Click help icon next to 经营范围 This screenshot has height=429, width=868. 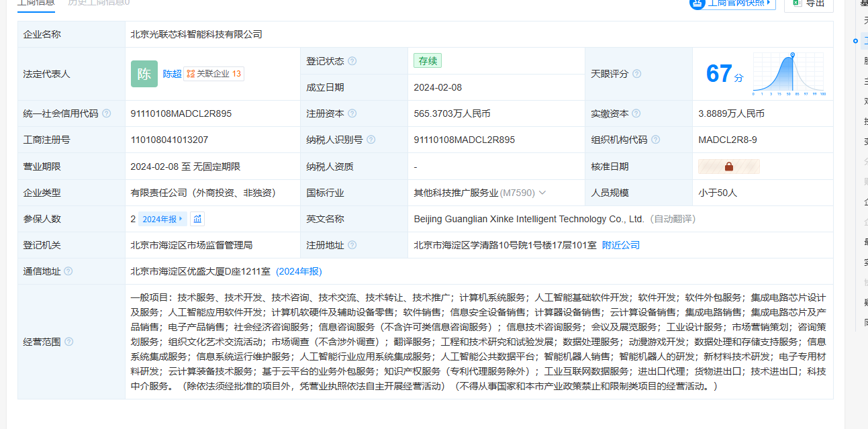[68, 342]
